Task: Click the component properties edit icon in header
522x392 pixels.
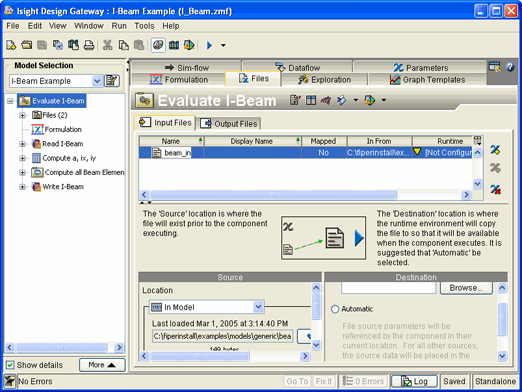Action: click(x=295, y=100)
